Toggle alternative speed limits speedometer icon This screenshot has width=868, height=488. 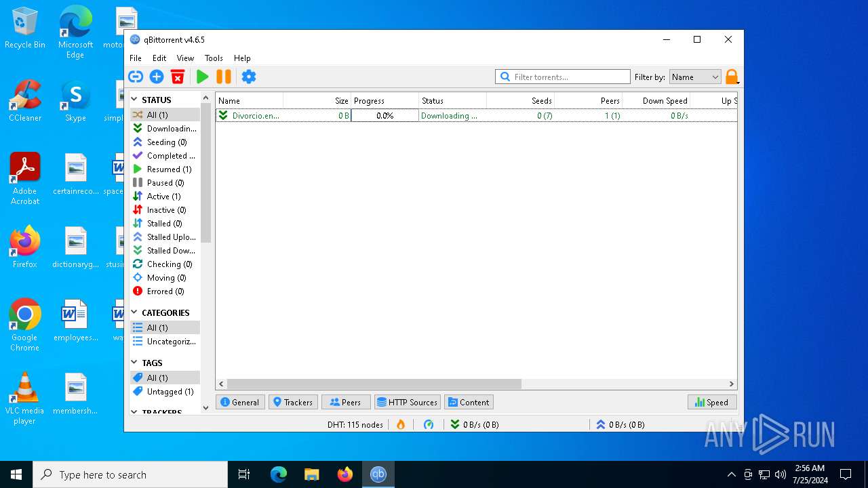click(x=429, y=424)
